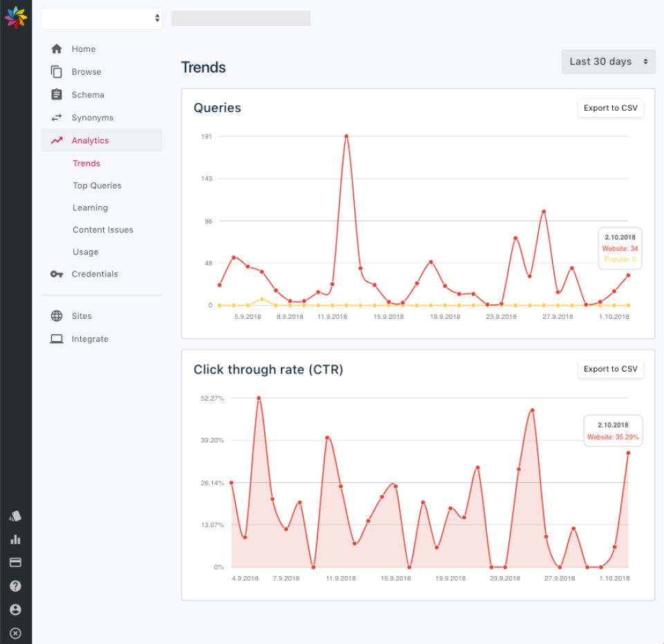Screen dimensions: 664x644
Task: Open the user account icon
Action: (16, 609)
